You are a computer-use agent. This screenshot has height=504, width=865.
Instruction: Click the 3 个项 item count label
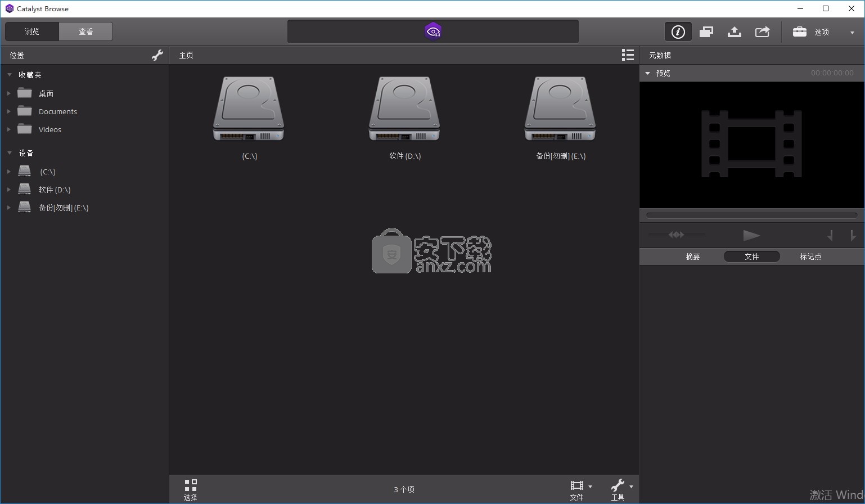(x=404, y=489)
